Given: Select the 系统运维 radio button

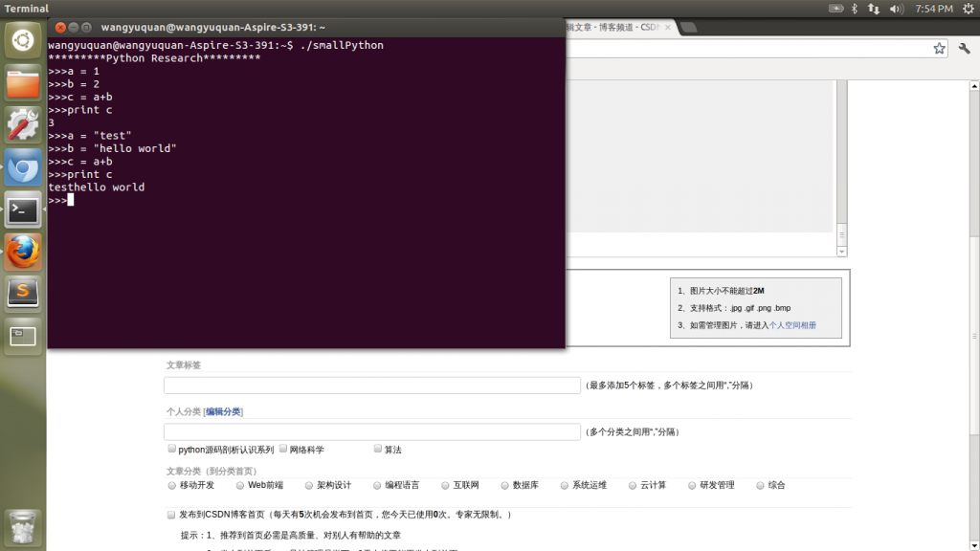Looking at the screenshot, I should [x=565, y=485].
